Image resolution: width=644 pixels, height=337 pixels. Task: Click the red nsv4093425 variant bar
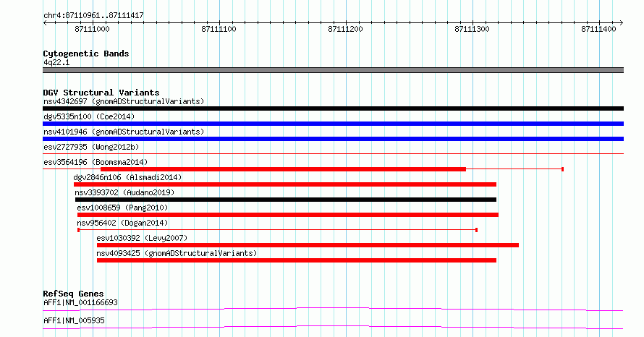(297, 260)
